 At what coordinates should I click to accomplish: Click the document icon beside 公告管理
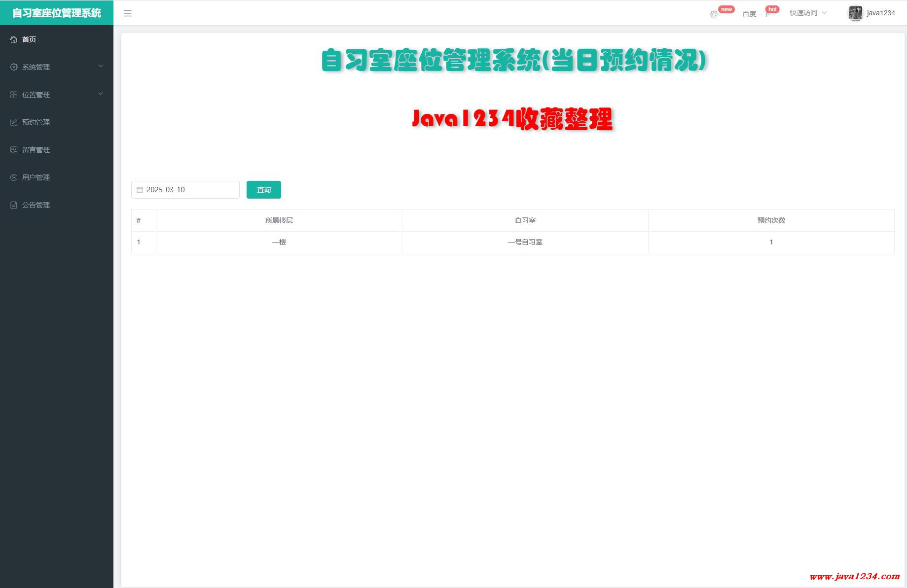pyautogui.click(x=14, y=205)
